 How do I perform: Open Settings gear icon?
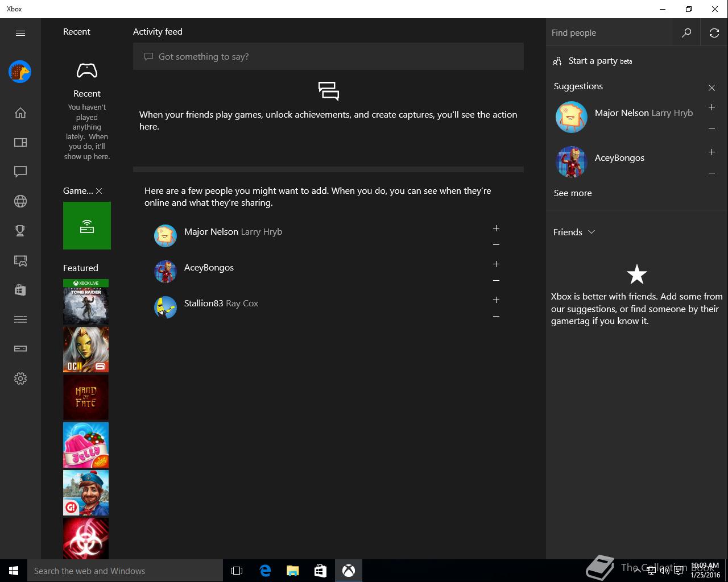[20, 379]
